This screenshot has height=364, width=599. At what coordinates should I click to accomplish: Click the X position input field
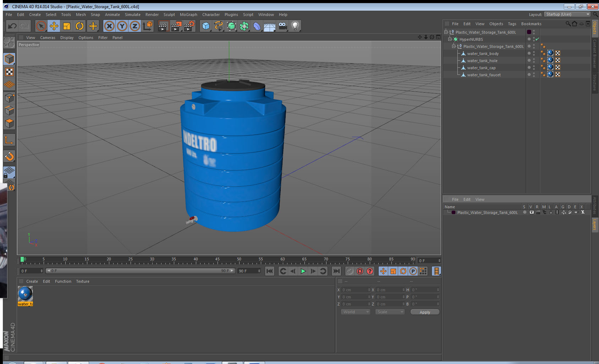click(x=356, y=290)
